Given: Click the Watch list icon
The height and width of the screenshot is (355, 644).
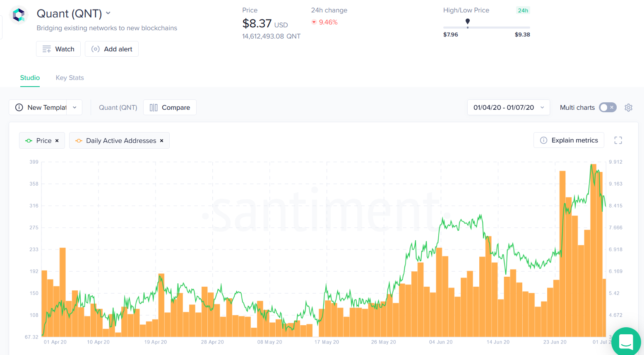Looking at the screenshot, I should 47,49.
